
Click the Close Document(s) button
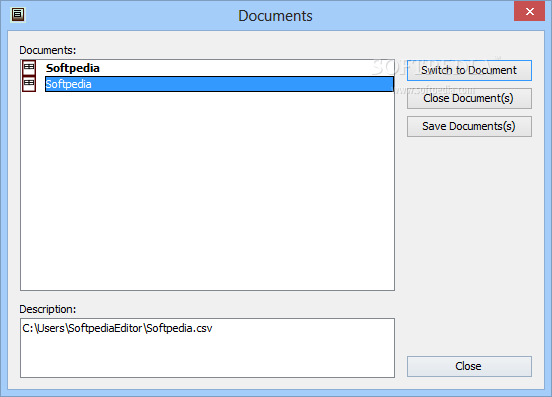tap(469, 98)
